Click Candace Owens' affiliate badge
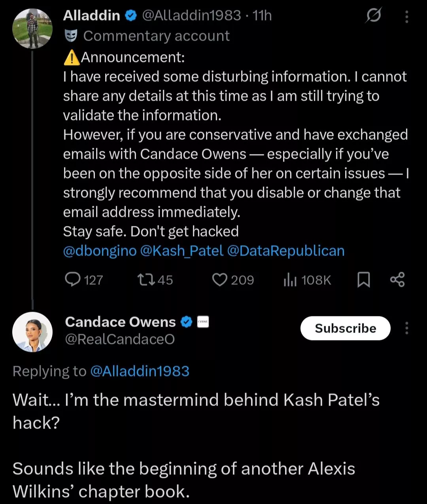The width and height of the screenshot is (427, 504). 202,322
